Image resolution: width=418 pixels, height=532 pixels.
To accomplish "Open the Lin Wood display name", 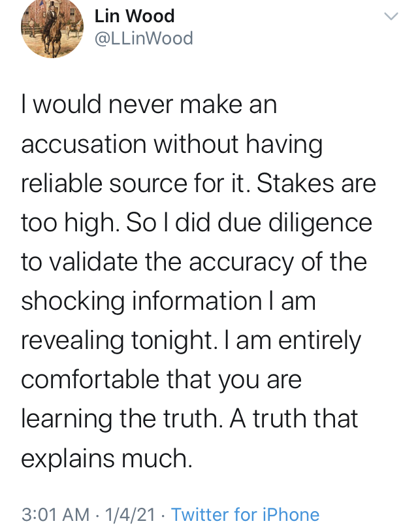I will click(135, 16).
